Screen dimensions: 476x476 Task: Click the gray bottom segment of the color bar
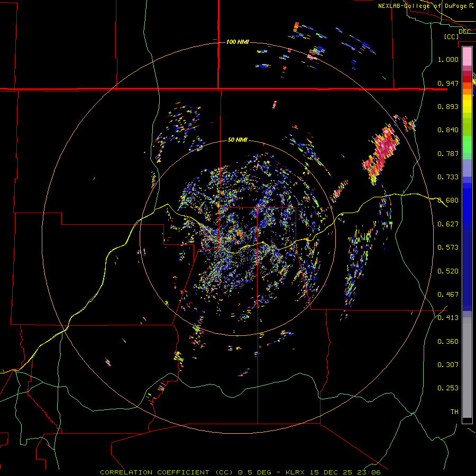[x=467, y=368]
